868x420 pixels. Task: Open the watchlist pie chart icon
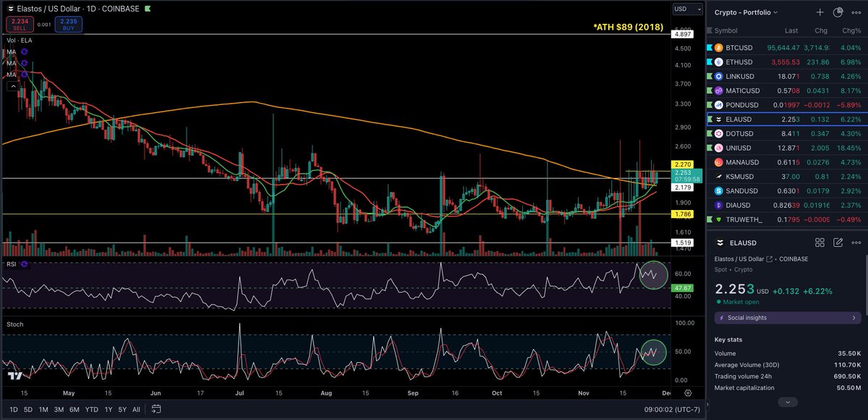point(838,12)
